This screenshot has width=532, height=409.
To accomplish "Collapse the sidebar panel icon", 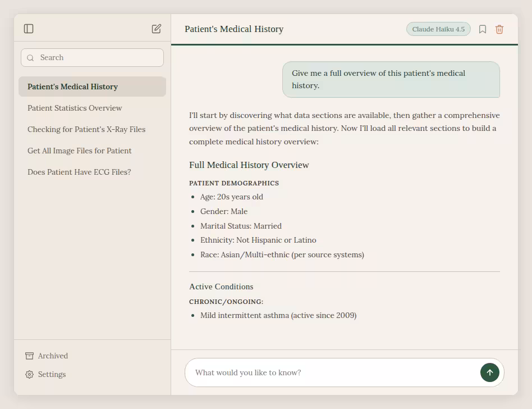I will tap(29, 29).
